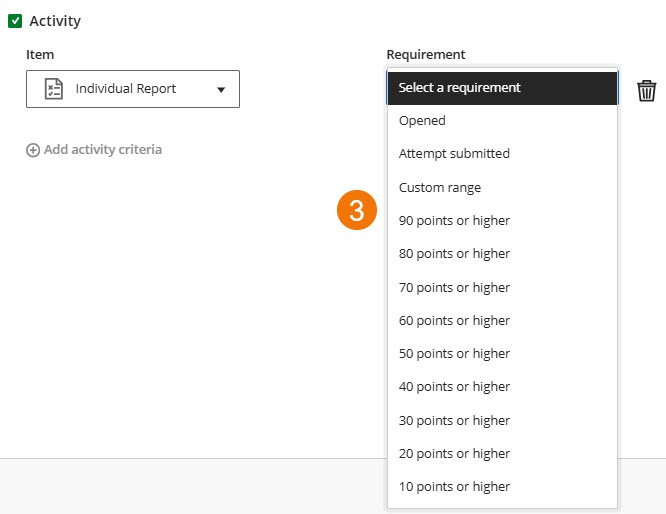Click the Add activity criteria link
The width and height of the screenshot is (666, 514).
(x=103, y=150)
